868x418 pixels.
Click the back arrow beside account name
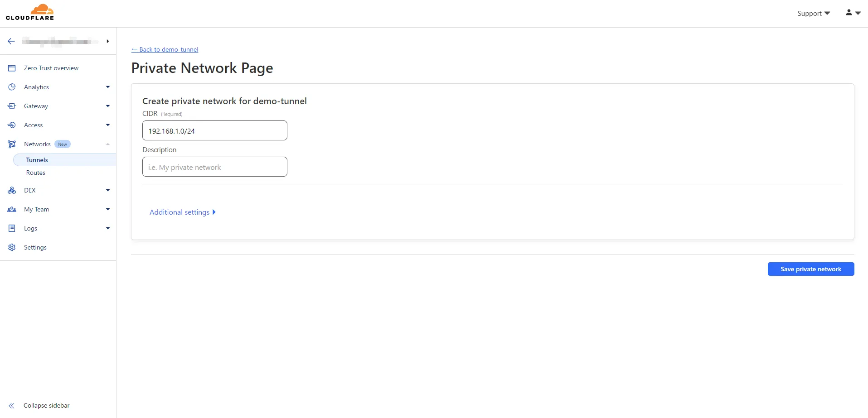(11, 41)
